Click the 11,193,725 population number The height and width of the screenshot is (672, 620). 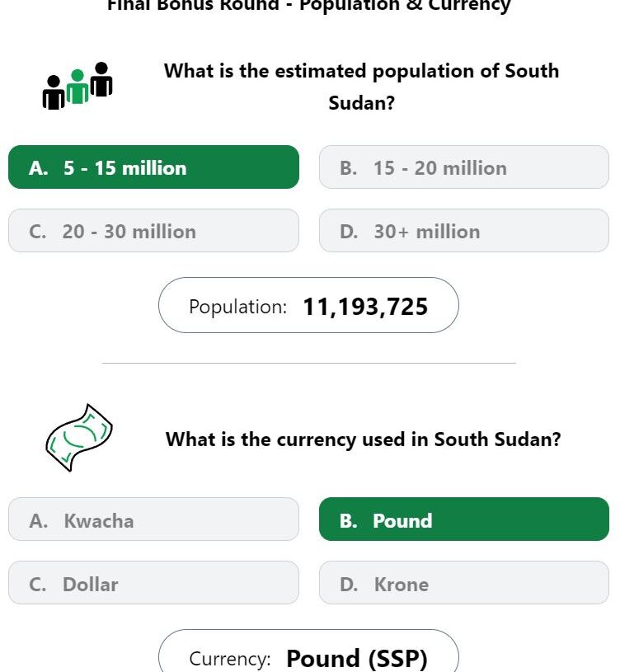[365, 308]
